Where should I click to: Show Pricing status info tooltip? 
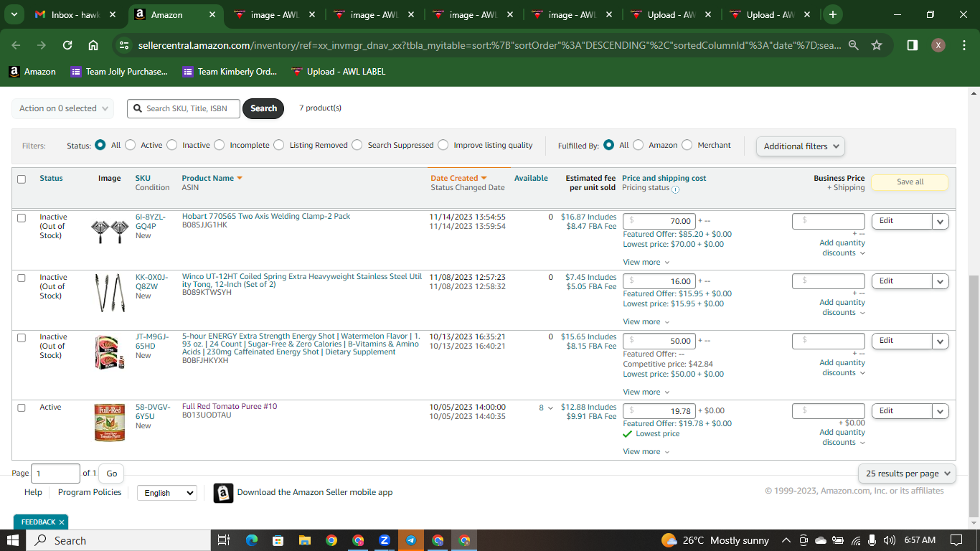pos(675,189)
